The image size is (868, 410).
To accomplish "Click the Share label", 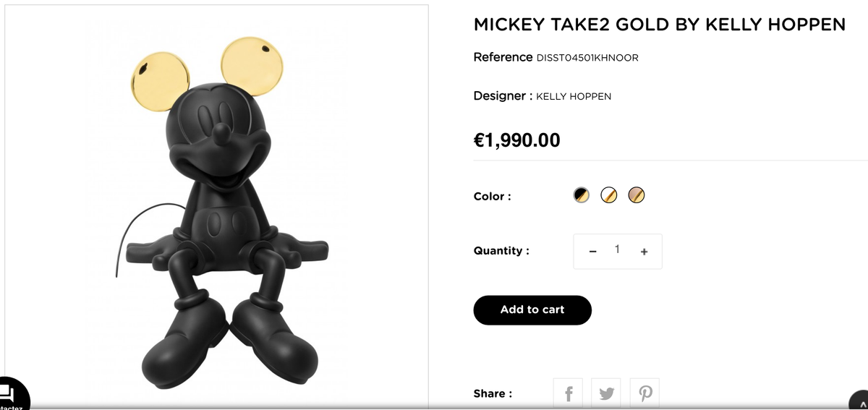I will point(493,394).
